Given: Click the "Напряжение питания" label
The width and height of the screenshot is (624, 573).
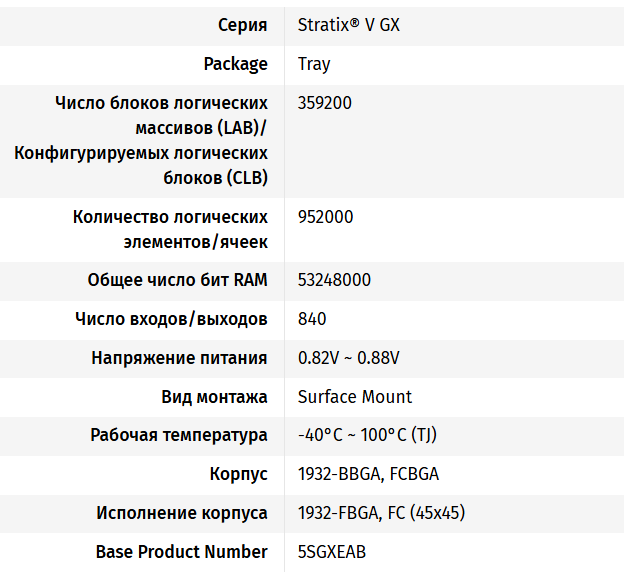Looking at the screenshot, I should [x=179, y=358].
